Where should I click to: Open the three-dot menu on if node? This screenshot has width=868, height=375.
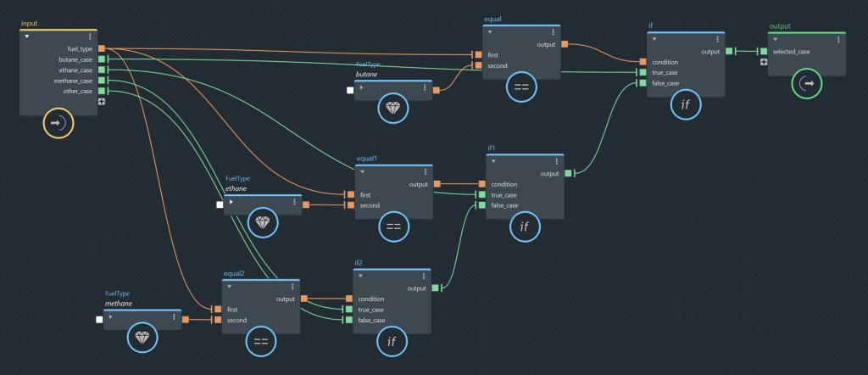(718, 39)
